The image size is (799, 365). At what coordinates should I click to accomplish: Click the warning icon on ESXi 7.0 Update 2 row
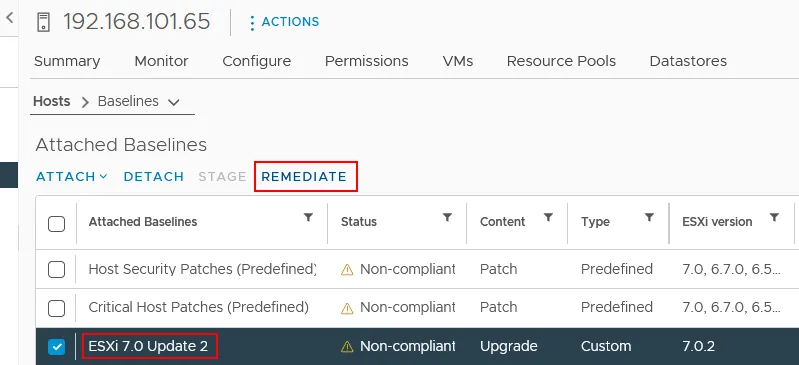pos(347,347)
